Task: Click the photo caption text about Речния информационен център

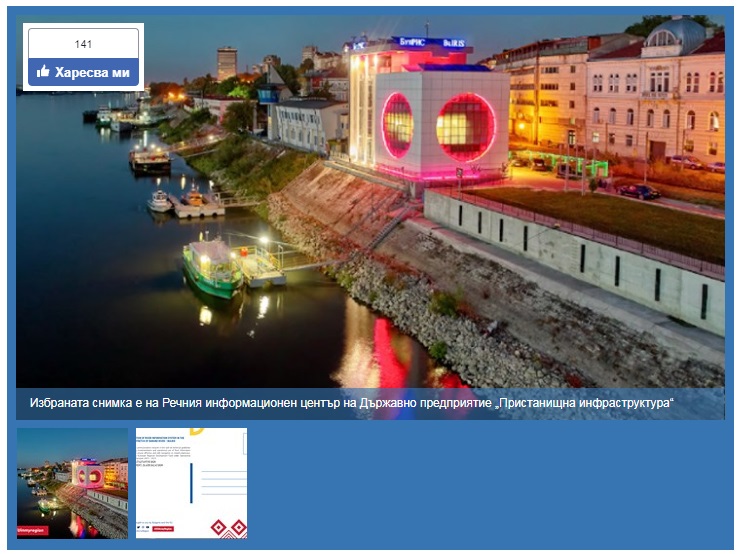Action: pos(352,403)
